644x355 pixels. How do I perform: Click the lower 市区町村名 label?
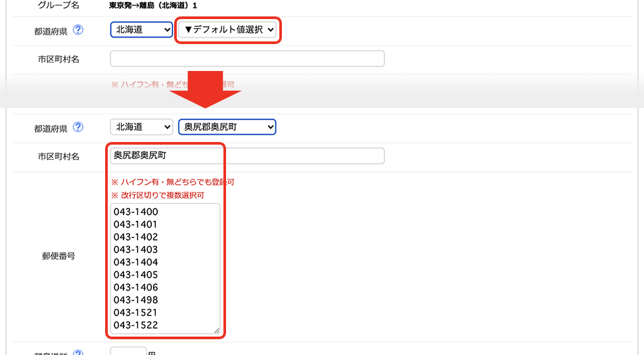pyautogui.click(x=58, y=156)
